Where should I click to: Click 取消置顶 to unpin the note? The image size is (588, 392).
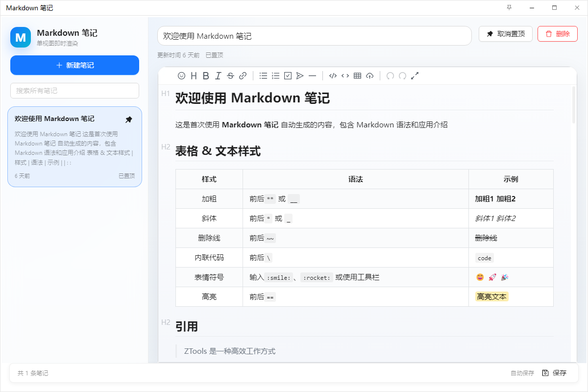(x=506, y=34)
